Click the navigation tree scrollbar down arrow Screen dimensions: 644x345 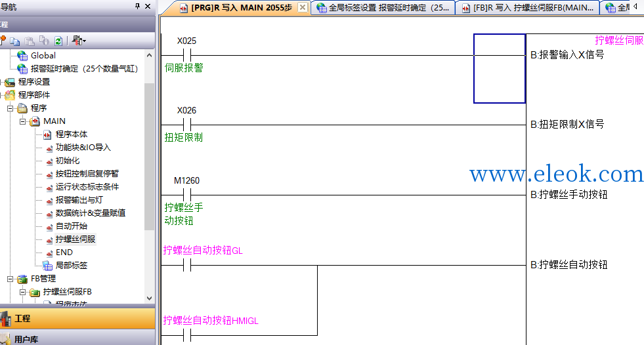(x=150, y=298)
